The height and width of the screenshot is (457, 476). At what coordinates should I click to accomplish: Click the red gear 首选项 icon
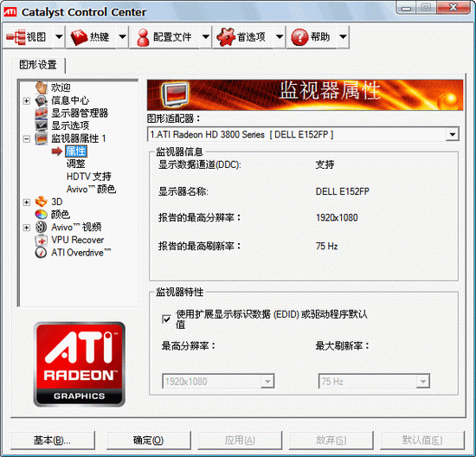click(x=226, y=37)
